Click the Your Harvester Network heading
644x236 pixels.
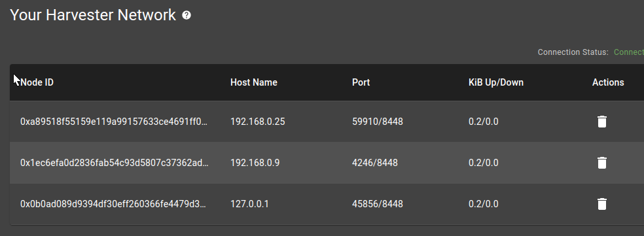pyautogui.click(x=93, y=15)
